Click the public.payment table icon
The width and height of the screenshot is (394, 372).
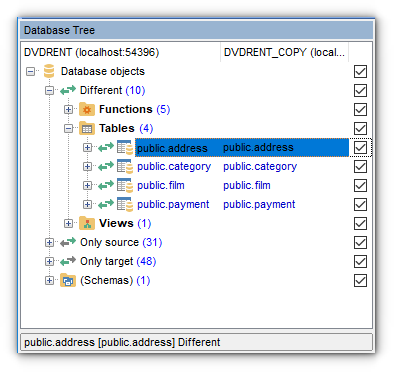pos(125,204)
